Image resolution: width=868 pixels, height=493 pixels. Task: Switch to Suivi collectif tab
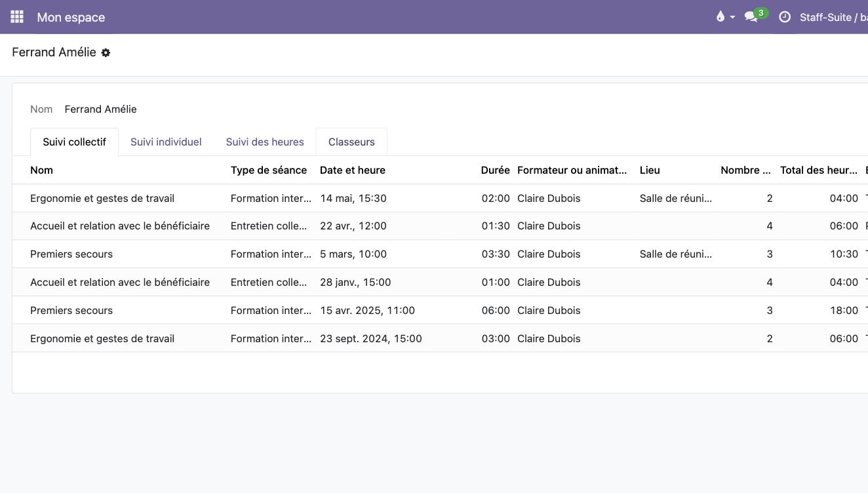[74, 142]
